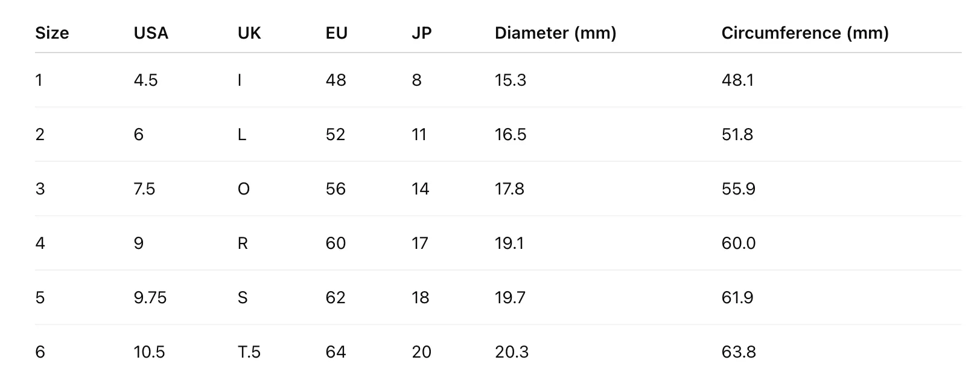This screenshot has height=383, width=980.
Task: Click EU value 64
Action: pos(336,352)
